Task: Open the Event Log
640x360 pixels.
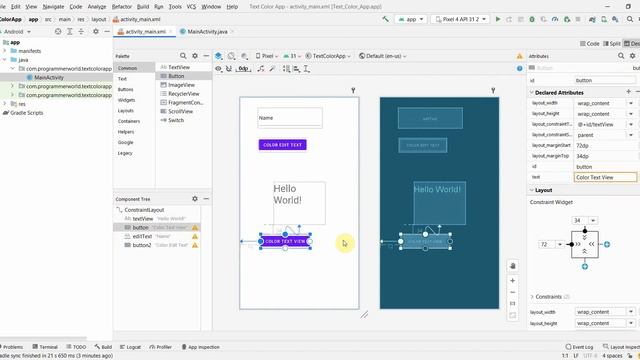Action: [579, 347]
